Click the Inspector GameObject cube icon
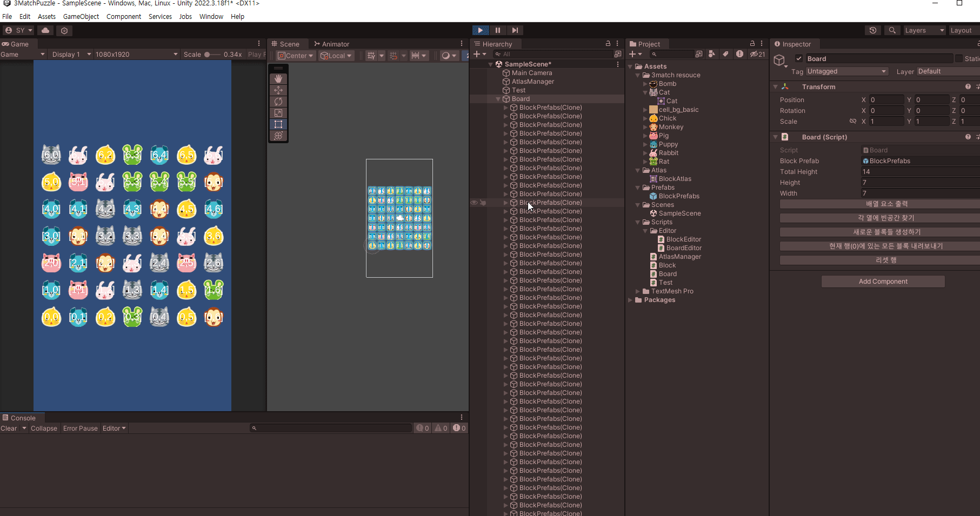 click(x=779, y=60)
